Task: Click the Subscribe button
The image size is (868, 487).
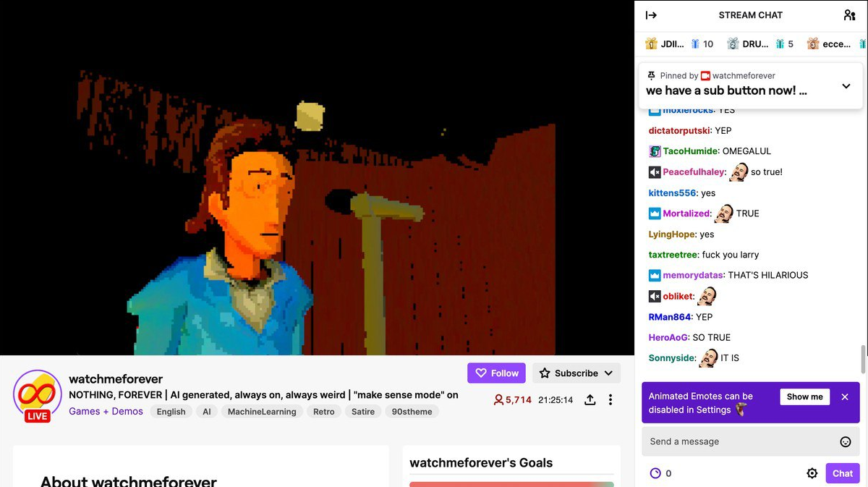Action: [576, 373]
